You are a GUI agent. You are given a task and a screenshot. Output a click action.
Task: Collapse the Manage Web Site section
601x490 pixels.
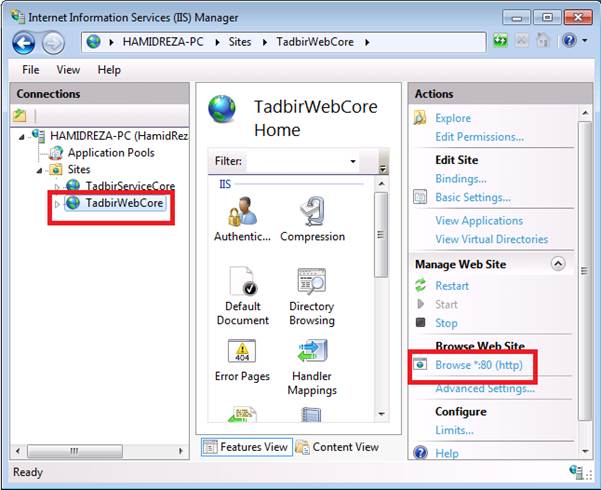[x=558, y=264]
